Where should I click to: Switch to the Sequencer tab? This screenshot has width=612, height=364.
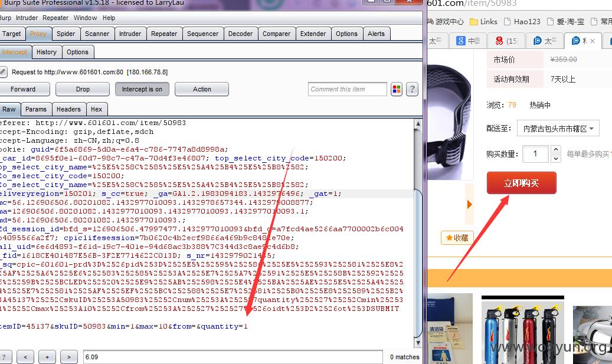pyautogui.click(x=202, y=34)
